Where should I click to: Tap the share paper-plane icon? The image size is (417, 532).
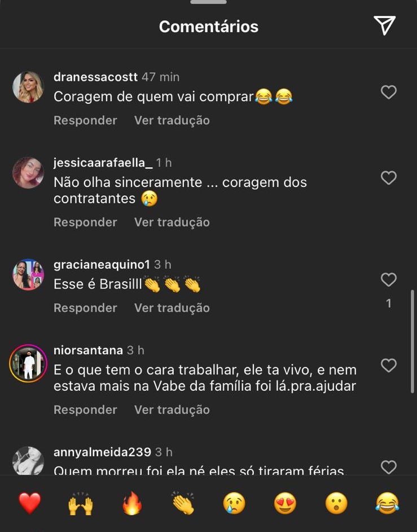coord(384,25)
